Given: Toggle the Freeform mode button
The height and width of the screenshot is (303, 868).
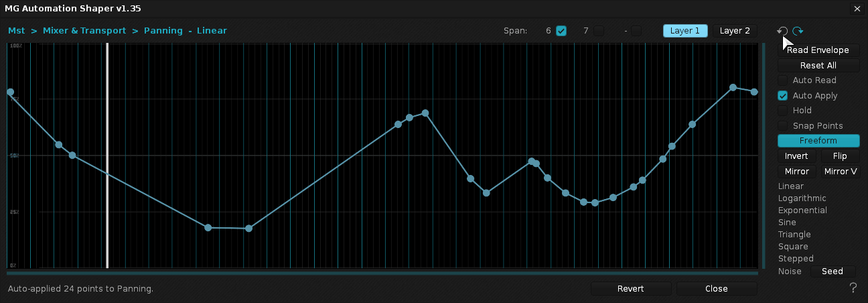Looking at the screenshot, I should coord(818,141).
